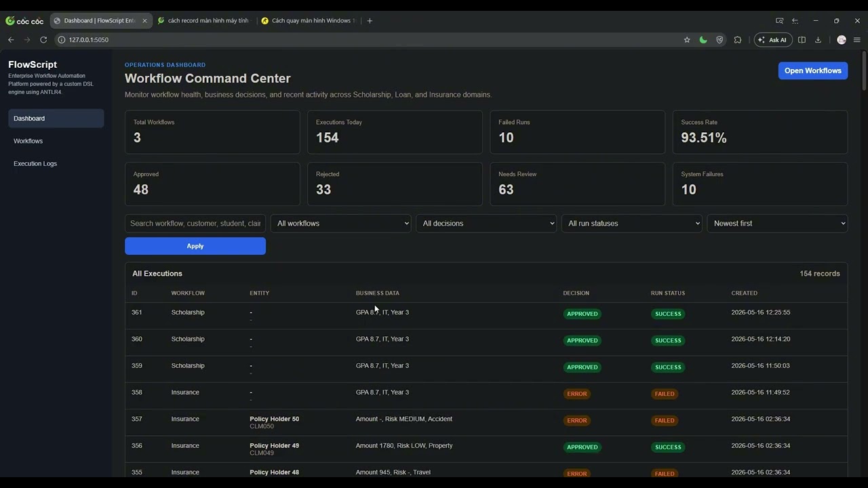Viewport: 868px width, 488px height.
Task: Click the Total Workflows card
Action: coord(212,132)
